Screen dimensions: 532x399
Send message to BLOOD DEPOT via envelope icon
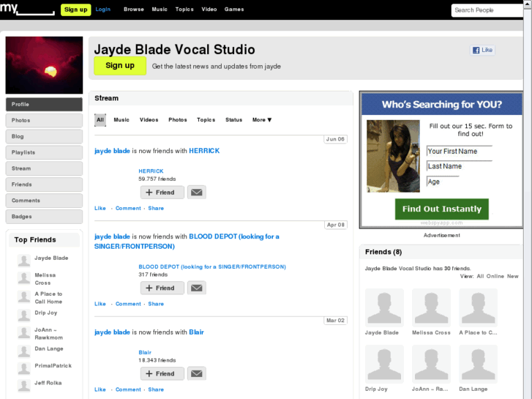196,288
